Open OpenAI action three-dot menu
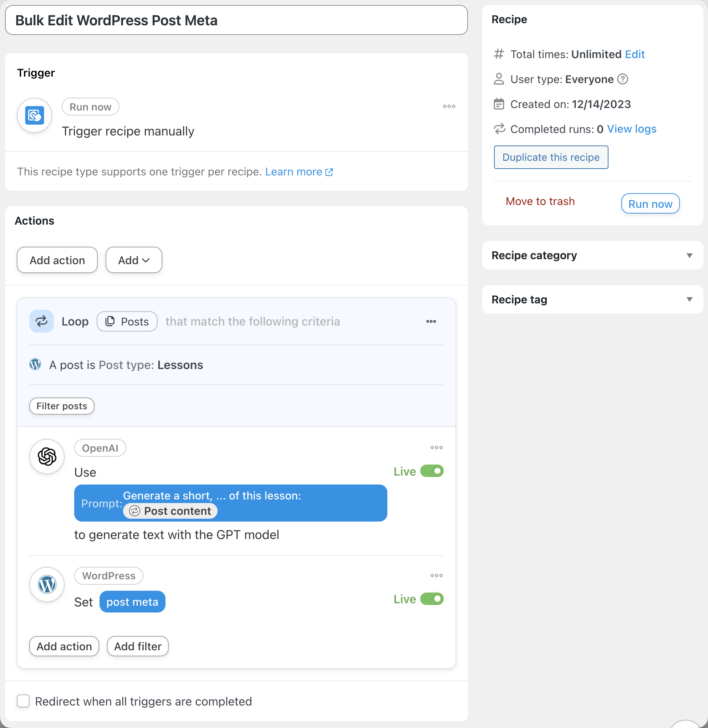708x728 pixels. click(x=436, y=447)
